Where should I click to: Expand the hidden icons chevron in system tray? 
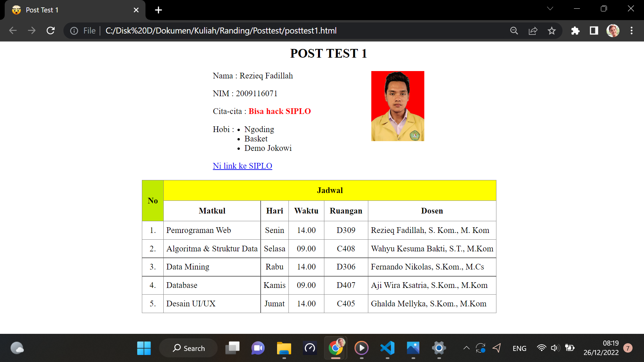click(x=466, y=348)
